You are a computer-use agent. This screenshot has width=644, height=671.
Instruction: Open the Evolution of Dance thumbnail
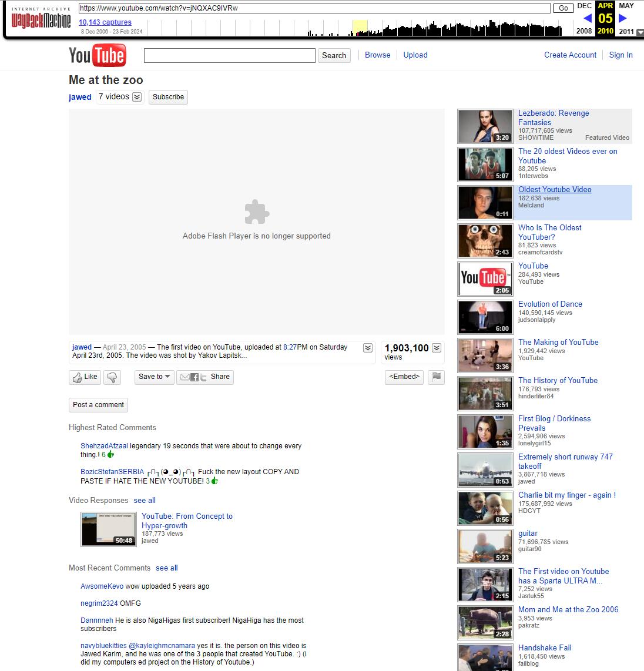click(485, 317)
